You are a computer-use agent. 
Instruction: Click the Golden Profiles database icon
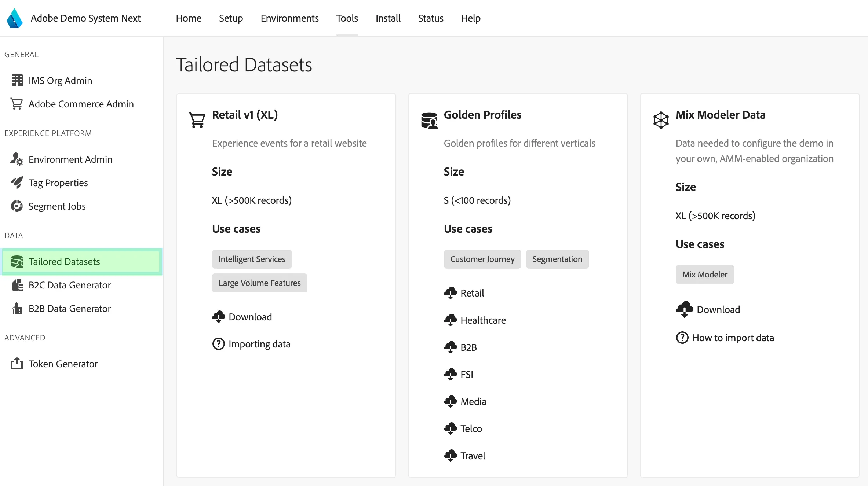(429, 120)
